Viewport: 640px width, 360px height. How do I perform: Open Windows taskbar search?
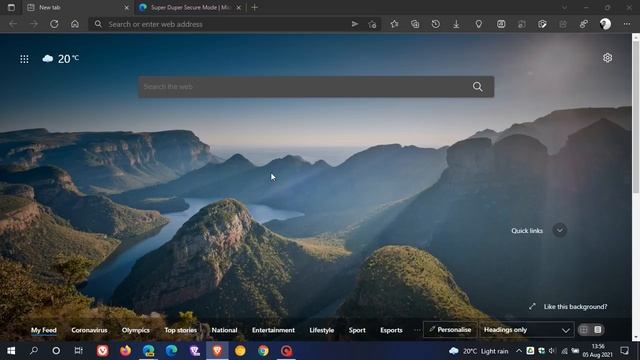34,351
